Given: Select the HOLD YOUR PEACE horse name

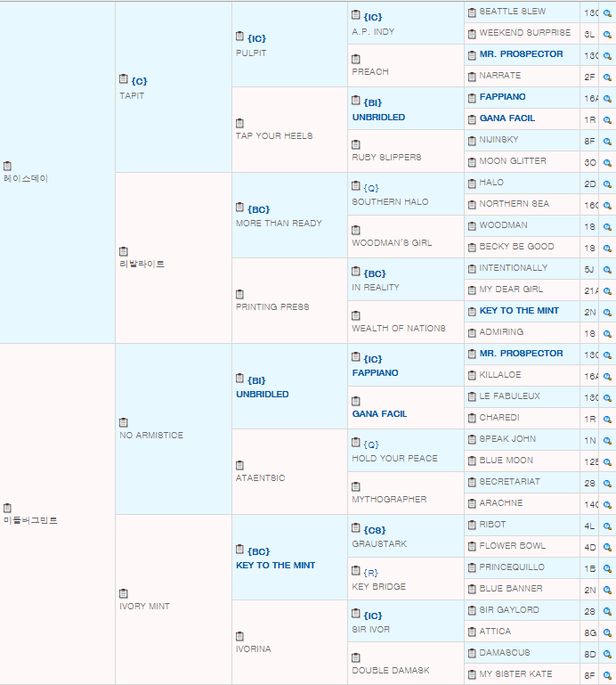Looking at the screenshot, I should coord(394,458).
